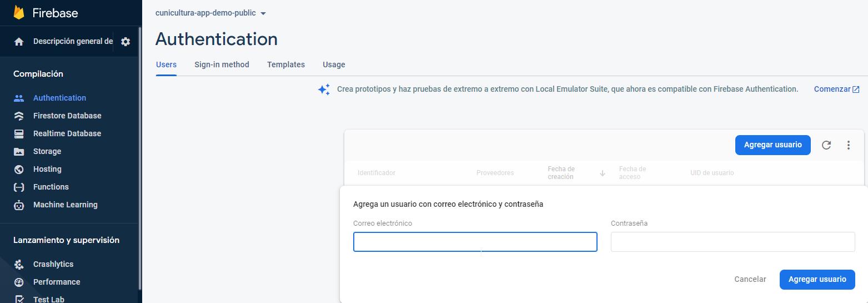Click the Functions brackets icon
Screen dimensions: 868x303
point(19,187)
